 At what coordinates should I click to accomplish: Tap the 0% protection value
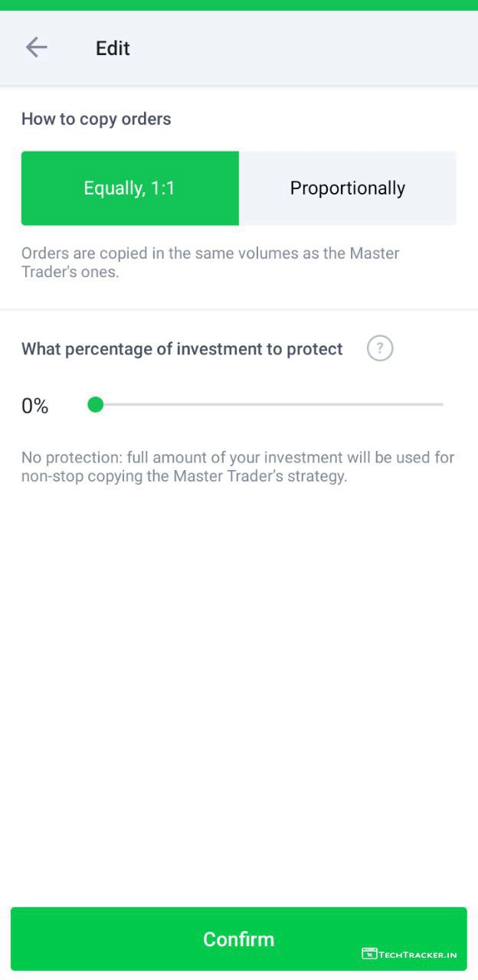pos(35,406)
